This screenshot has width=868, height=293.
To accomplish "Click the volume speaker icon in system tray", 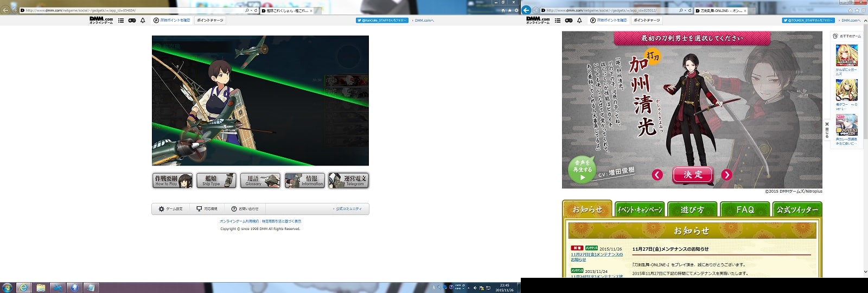I will pos(475,288).
